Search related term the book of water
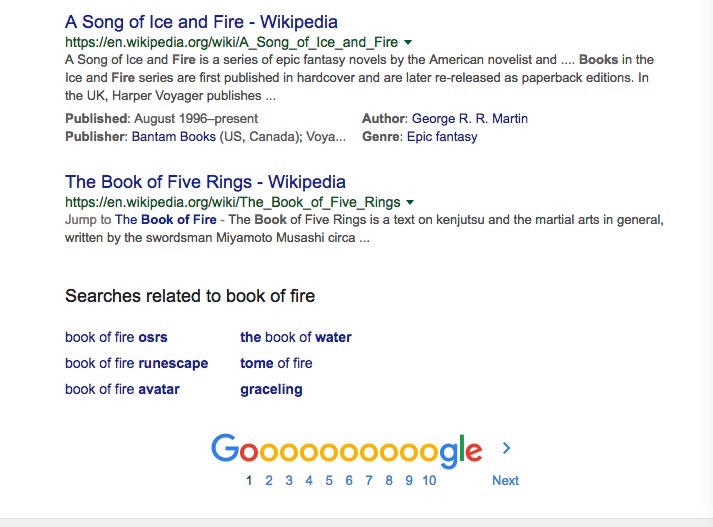The image size is (713, 527). 296,337
